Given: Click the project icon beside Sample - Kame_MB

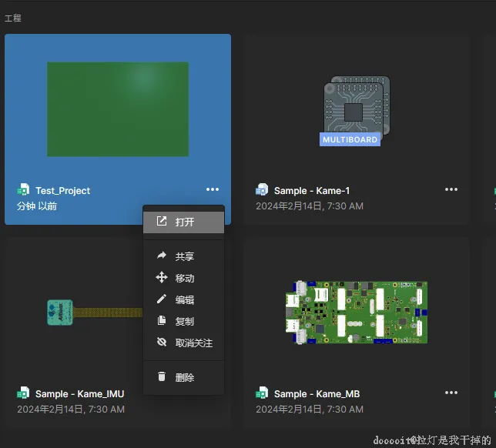Looking at the screenshot, I should pos(262,393).
